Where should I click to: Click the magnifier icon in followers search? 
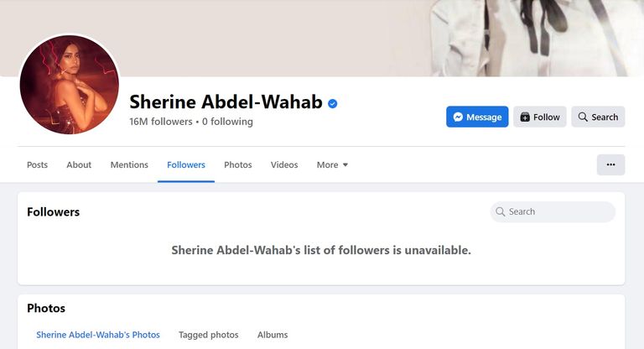[x=501, y=212]
